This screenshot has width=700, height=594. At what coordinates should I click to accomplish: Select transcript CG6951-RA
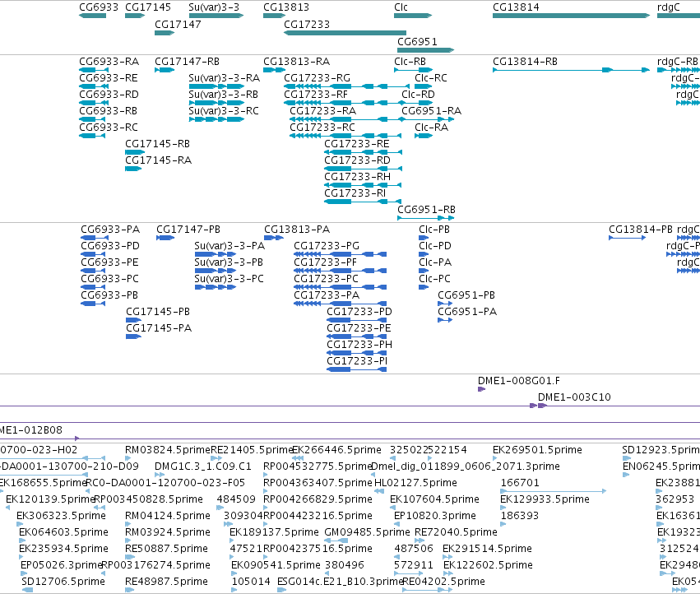[x=431, y=111]
